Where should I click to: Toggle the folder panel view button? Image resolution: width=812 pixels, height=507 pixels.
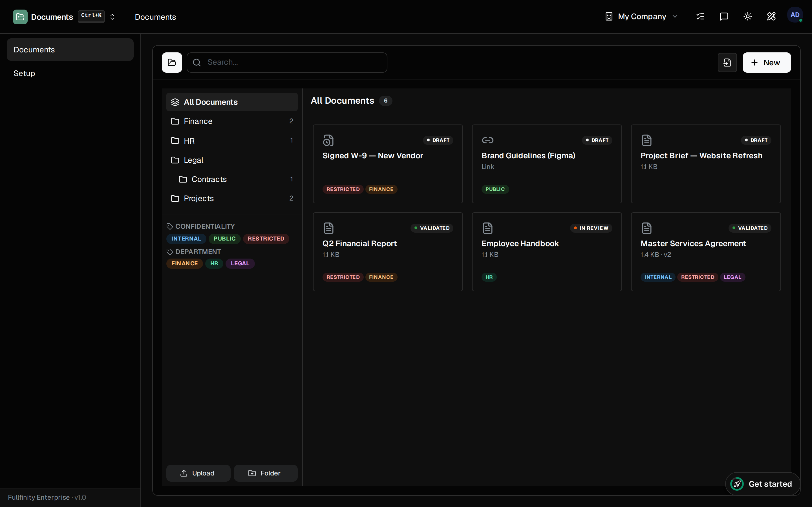172,62
